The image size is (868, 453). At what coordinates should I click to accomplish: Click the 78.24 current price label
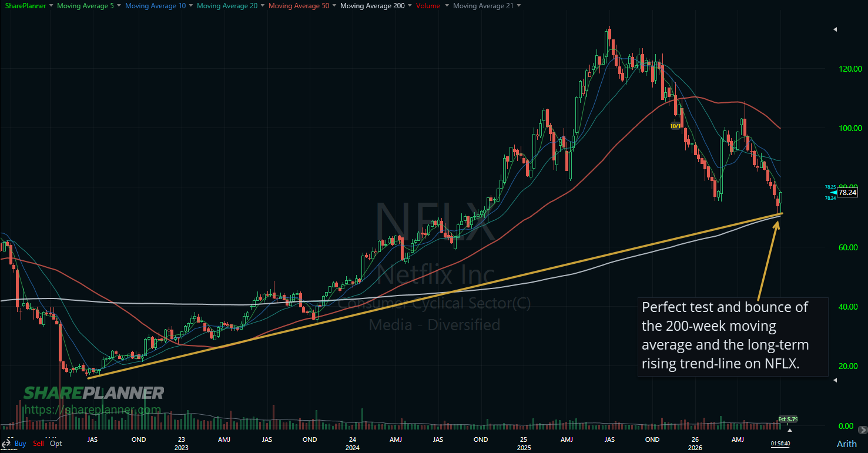(847, 192)
